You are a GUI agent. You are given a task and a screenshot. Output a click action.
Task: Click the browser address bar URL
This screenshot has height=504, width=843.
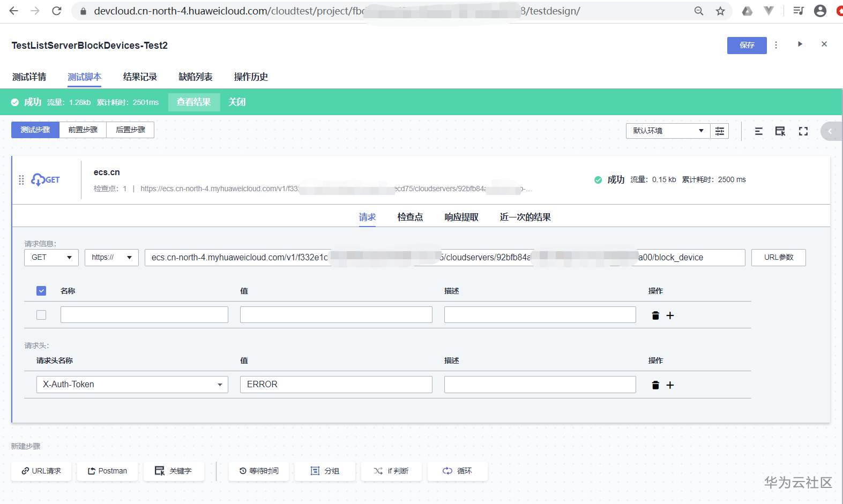coord(337,11)
